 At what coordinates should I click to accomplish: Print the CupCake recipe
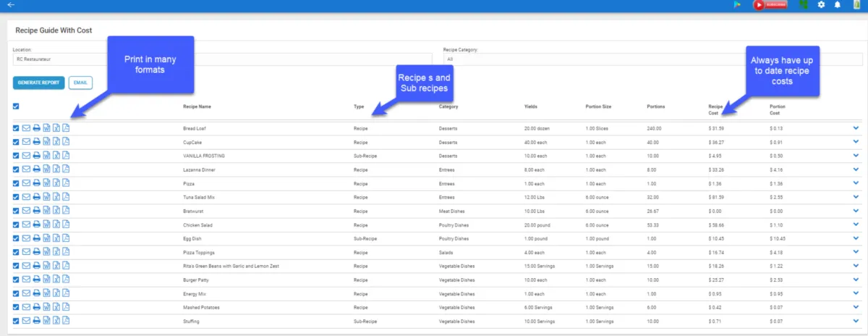tap(36, 142)
